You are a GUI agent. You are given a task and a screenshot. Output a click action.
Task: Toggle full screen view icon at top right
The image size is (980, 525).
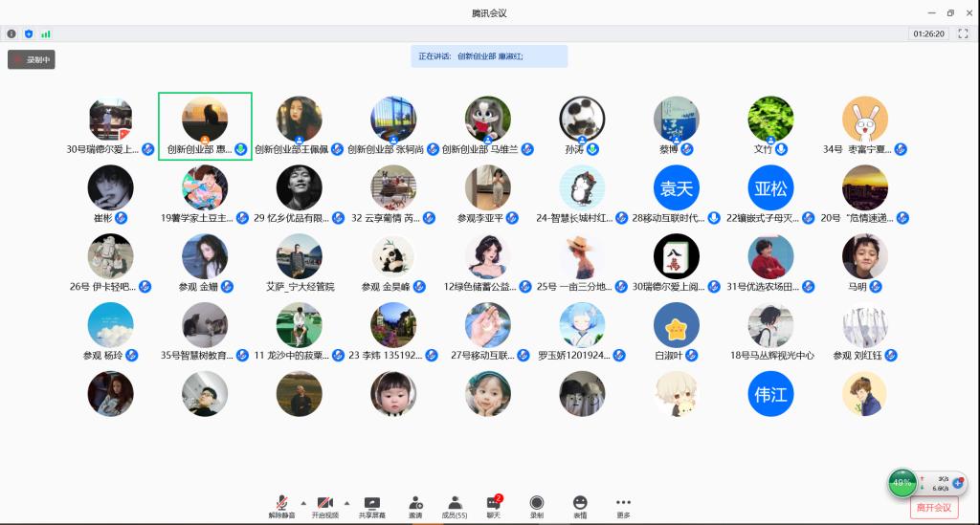pyautogui.click(x=964, y=33)
